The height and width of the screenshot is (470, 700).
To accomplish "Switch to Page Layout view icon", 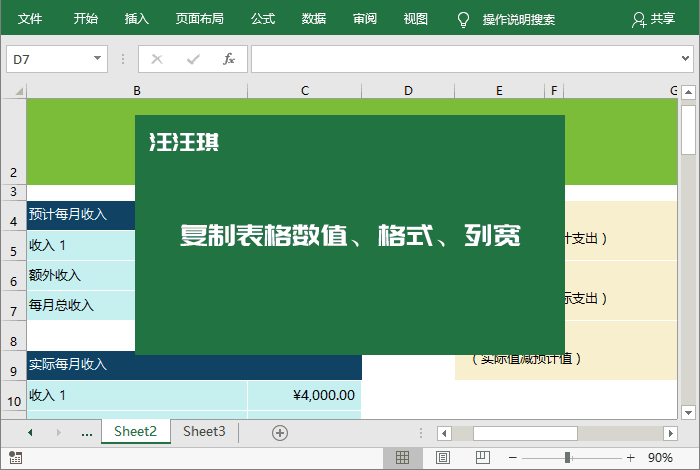I will [443, 458].
